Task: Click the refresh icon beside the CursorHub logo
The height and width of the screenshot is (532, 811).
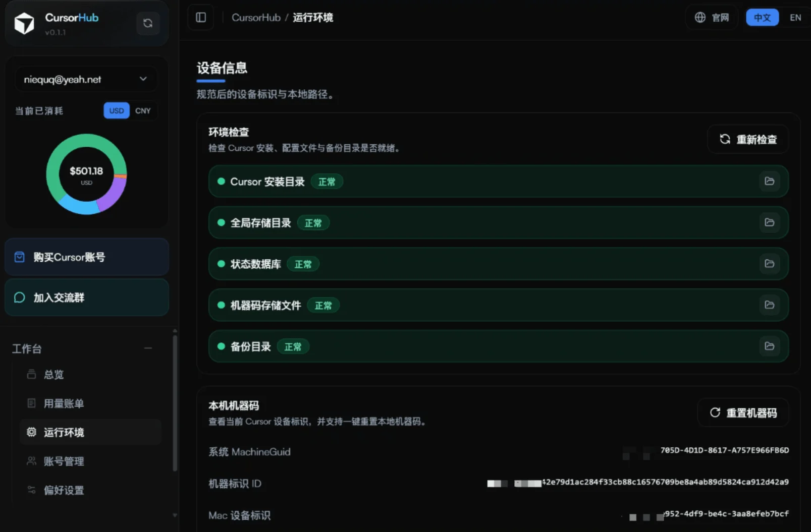Action: (x=147, y=23)
